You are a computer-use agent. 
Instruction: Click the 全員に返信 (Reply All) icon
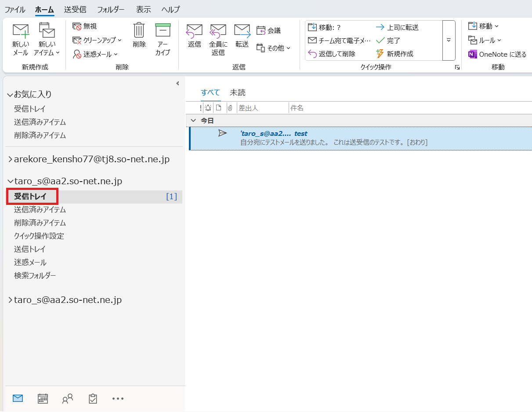(218, 31)
